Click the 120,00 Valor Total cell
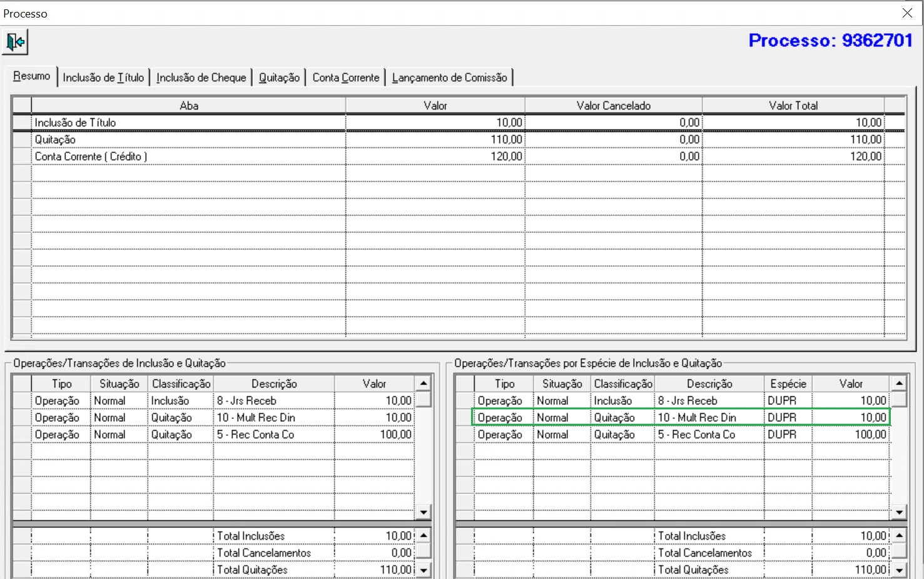This screenshot has height=579, width=924. tap(793, 156)
